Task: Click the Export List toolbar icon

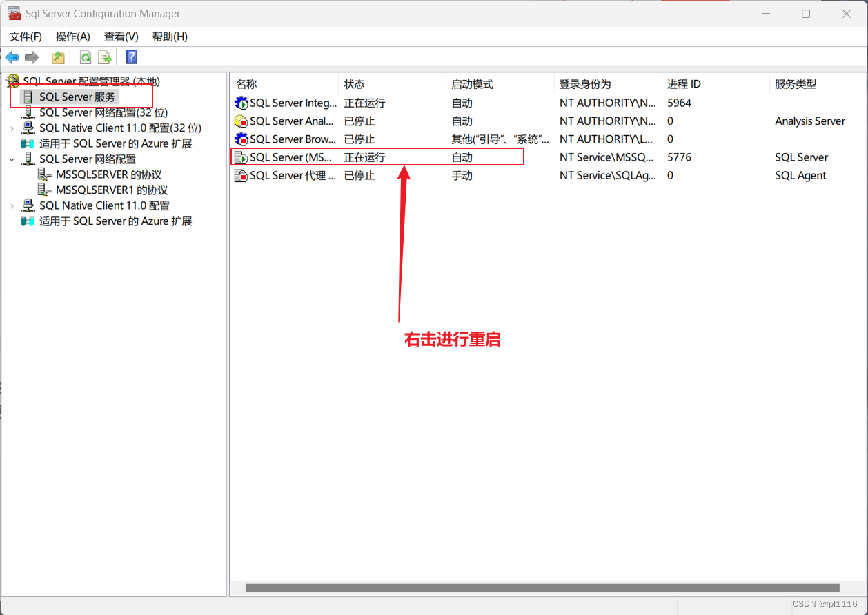Action: coord(105,57)
